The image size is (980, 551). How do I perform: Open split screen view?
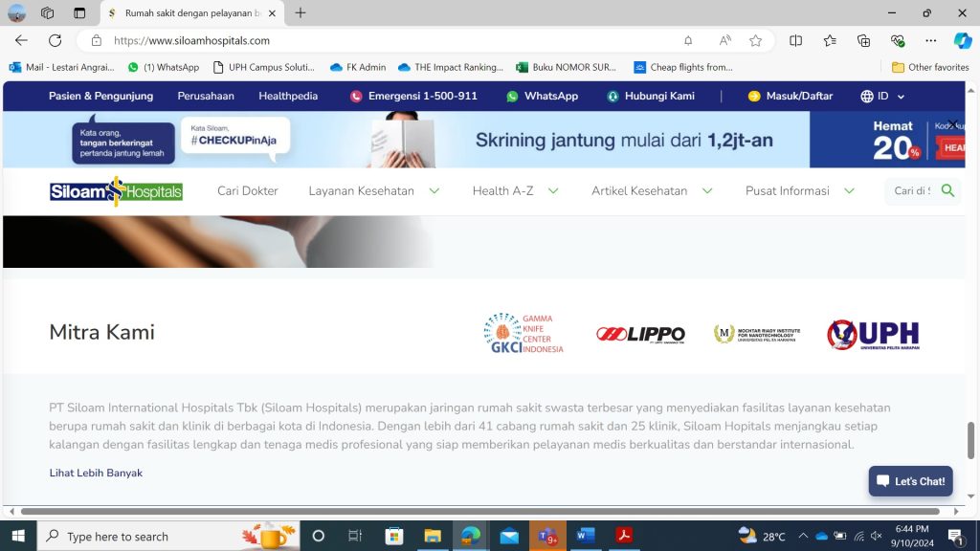point(795,40)
